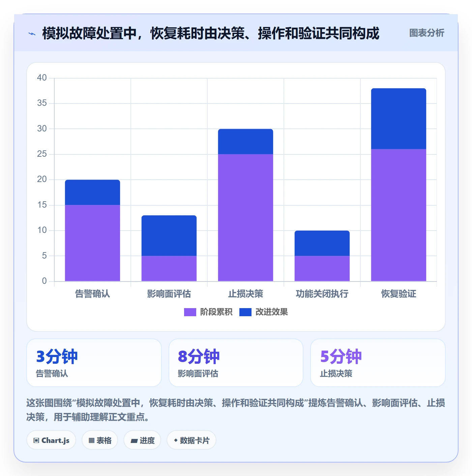Click the y-axis value 40
The image size is (472, 476).
pyautogui.click(x=42, y=78)
